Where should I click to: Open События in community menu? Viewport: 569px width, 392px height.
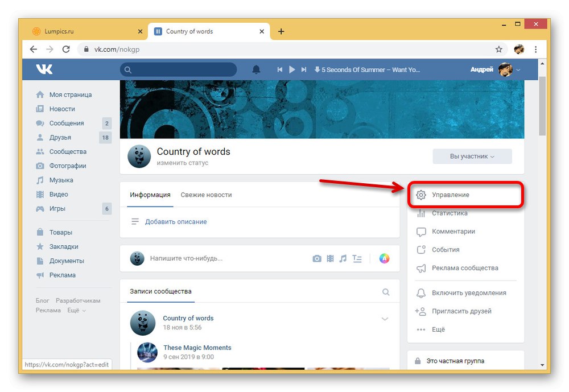(x=446, y=250)
